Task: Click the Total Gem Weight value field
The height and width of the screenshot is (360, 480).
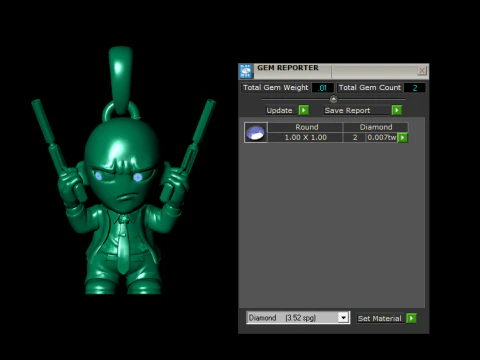Action: click(323, 88)
